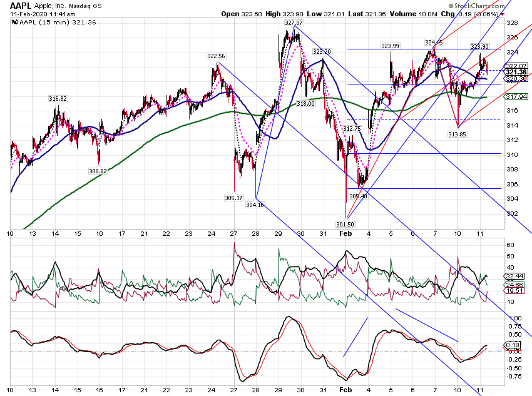Click the 304.16 low price label
This screenshot has width=532, height=396.
[x=255, y=205]
